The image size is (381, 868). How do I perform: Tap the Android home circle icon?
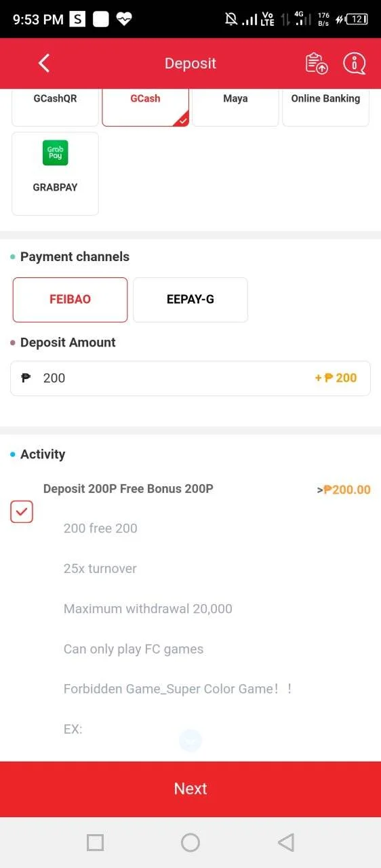pyautogui.click(x=190, y=842)
